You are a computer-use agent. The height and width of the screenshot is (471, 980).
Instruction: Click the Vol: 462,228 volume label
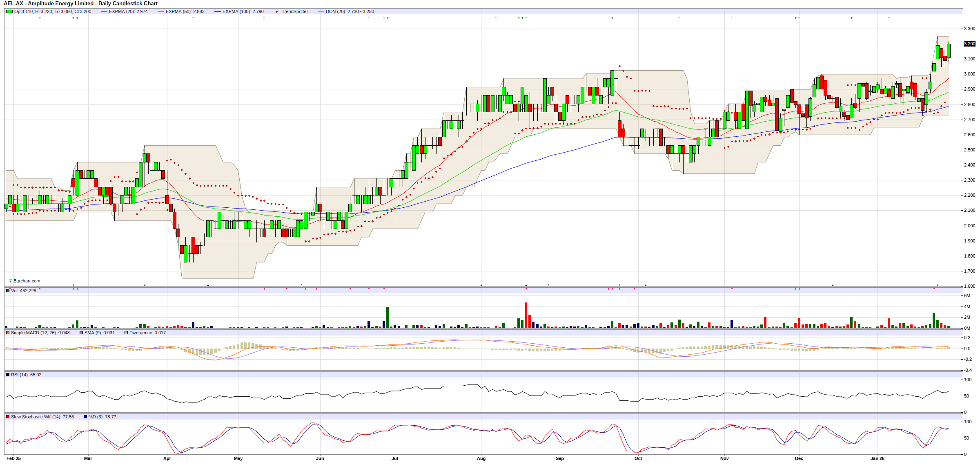coord(24,291)
